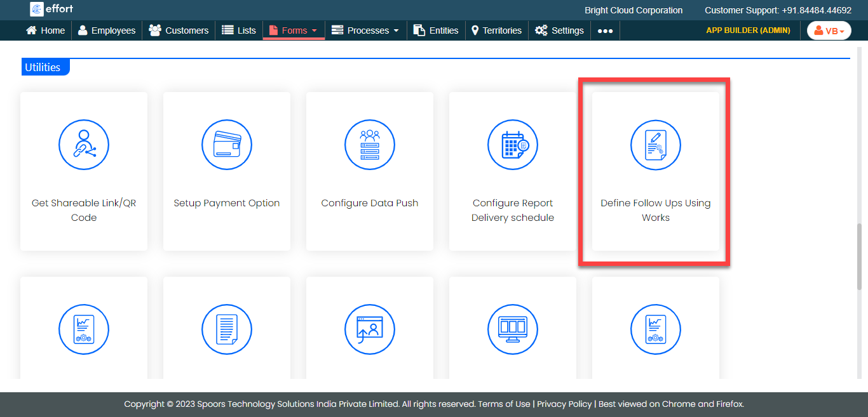Select the Configure Data Push icon
This screenshot has width=868, height=417.
coord(370,145)
